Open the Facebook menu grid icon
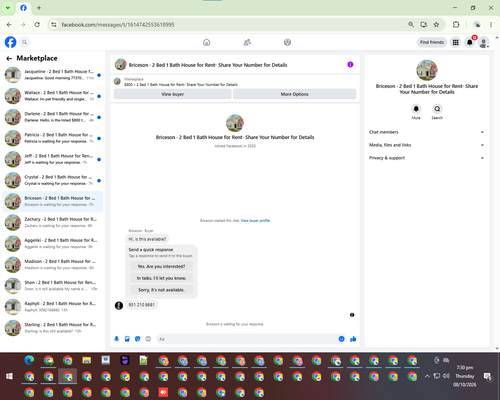 tap(455, 42)
